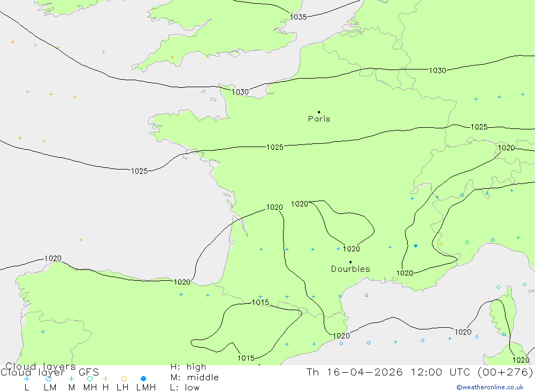This screenshot has width=535, height=392.
Task: Click the blue circle LM legend icon
Action: (x=49, y=379)
